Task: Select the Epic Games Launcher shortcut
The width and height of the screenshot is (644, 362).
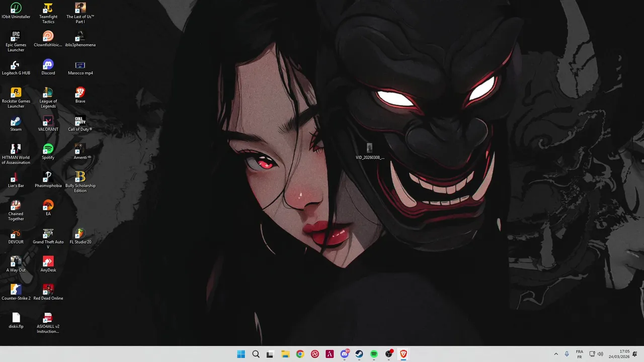Action: click(x=16, y=42)
